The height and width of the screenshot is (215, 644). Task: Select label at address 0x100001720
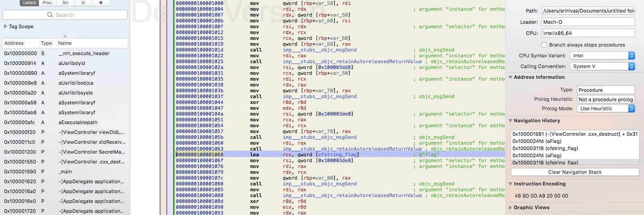pos(65,211)
